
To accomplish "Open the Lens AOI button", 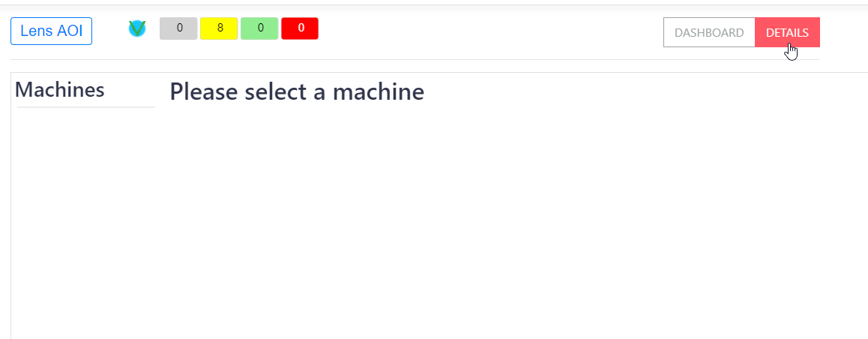I will tap(51, 31).
